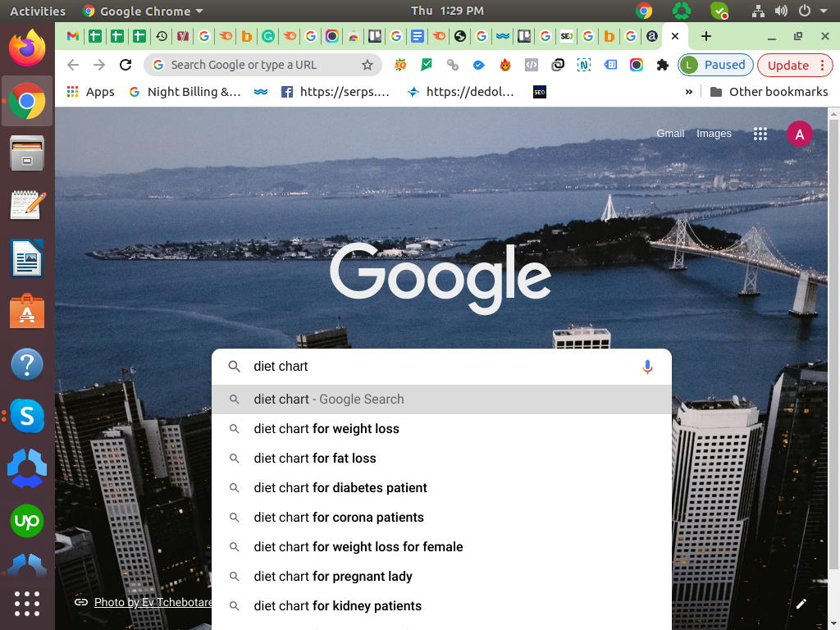
Task: Show hidden bookmarks with the chevron
Action: point(689,92)
